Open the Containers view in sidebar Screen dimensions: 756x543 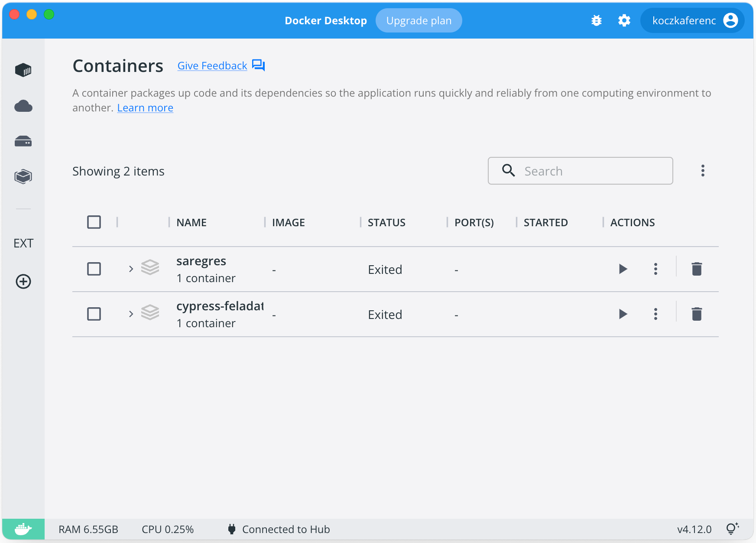[23, 70]
